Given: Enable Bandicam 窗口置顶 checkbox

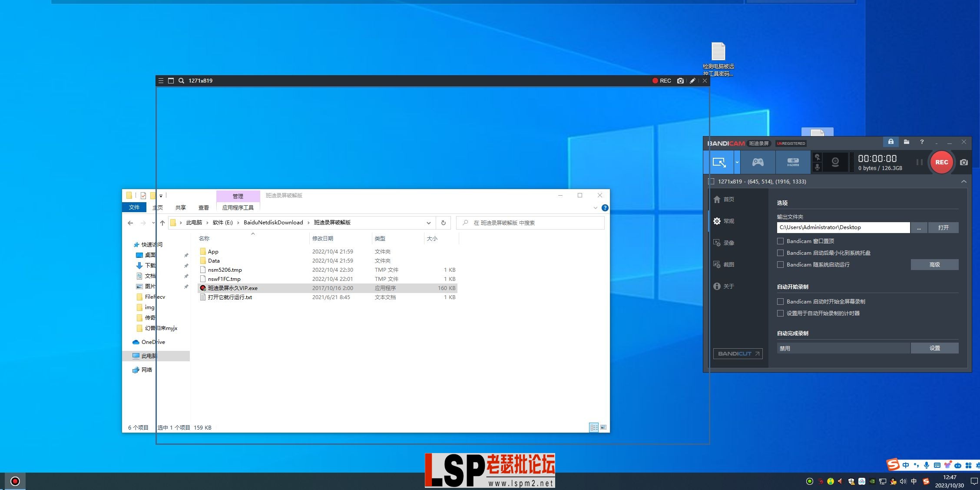Looking at the screenshot, I should tap(780, 241).
